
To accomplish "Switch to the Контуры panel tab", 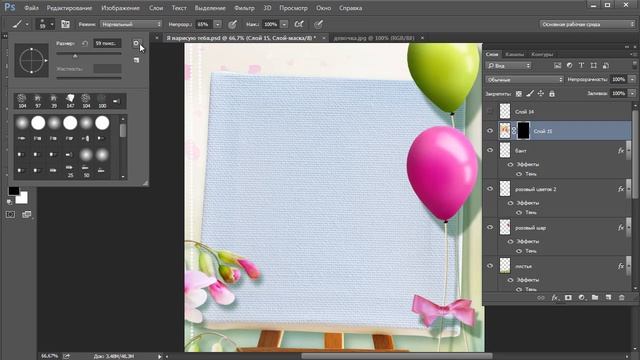I will (x=542, y=54).
